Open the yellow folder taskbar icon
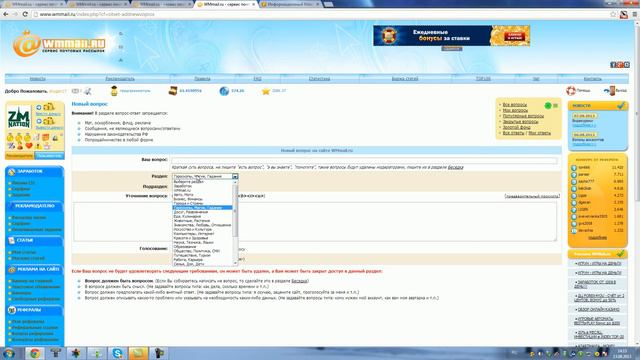The height and width of the screenshot is (360, 640). click(x=138, y=353)
